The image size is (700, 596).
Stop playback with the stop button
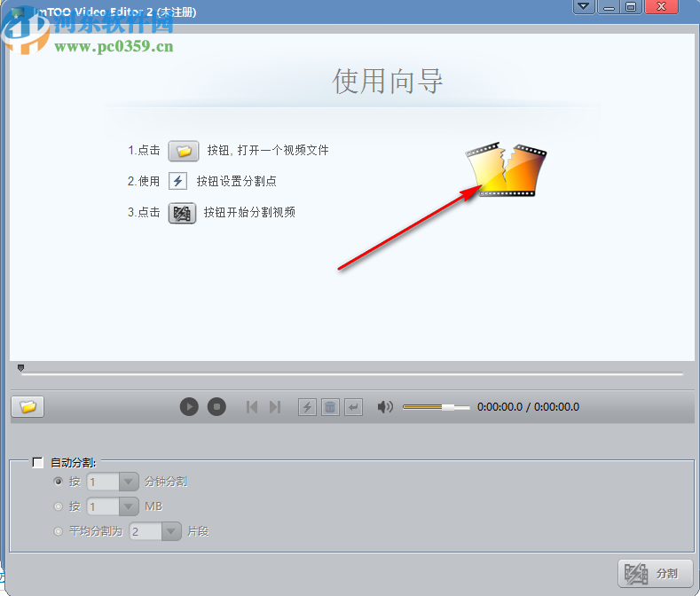[216, 407]
